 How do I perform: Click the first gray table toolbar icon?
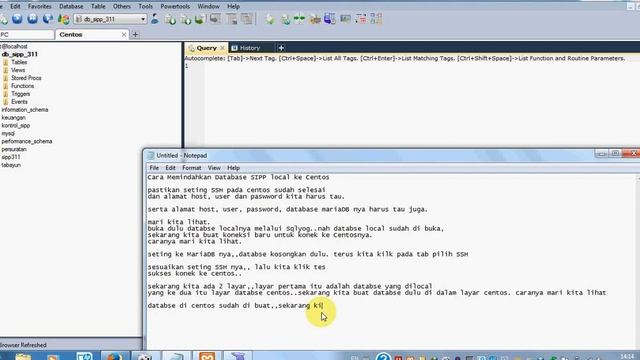tap(216, 19)
